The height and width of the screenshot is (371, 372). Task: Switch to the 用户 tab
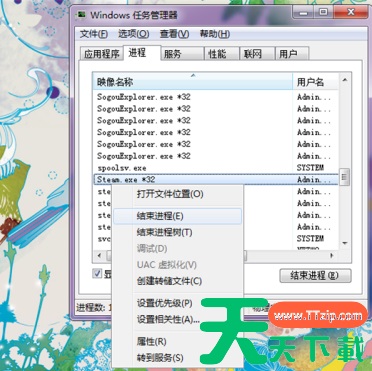click(292, 54)
